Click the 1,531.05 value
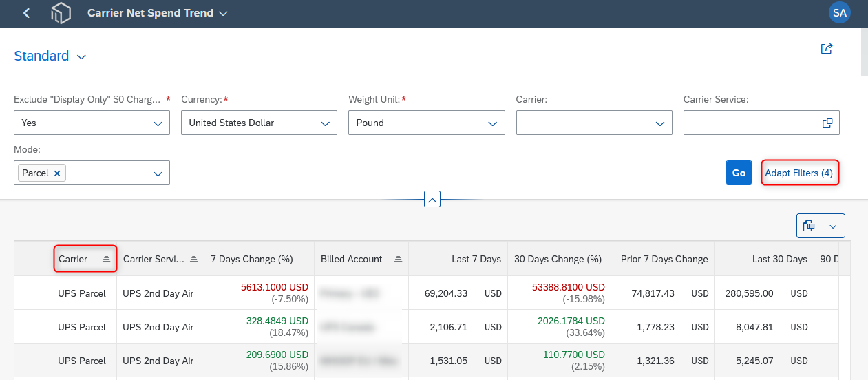The image size is (868, 380). [x=449, y=361]
